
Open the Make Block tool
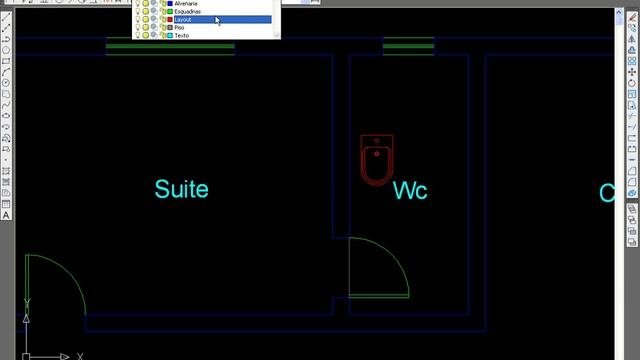6,149
